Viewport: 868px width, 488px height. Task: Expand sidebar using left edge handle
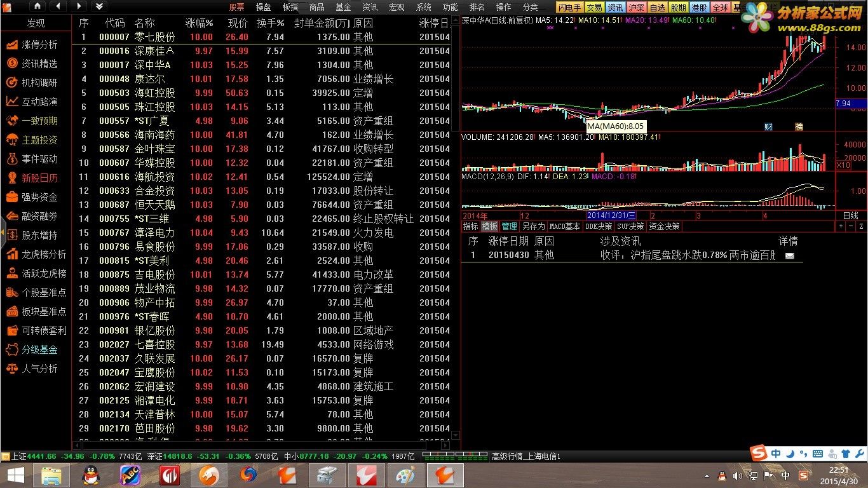click(x=3, y=234)
